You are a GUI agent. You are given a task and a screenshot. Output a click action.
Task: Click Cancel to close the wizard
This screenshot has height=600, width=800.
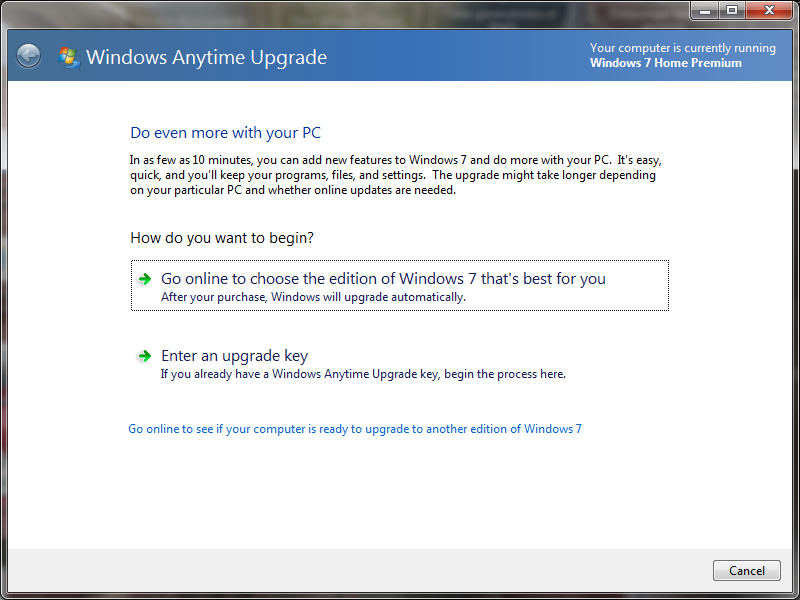point(746,570)
